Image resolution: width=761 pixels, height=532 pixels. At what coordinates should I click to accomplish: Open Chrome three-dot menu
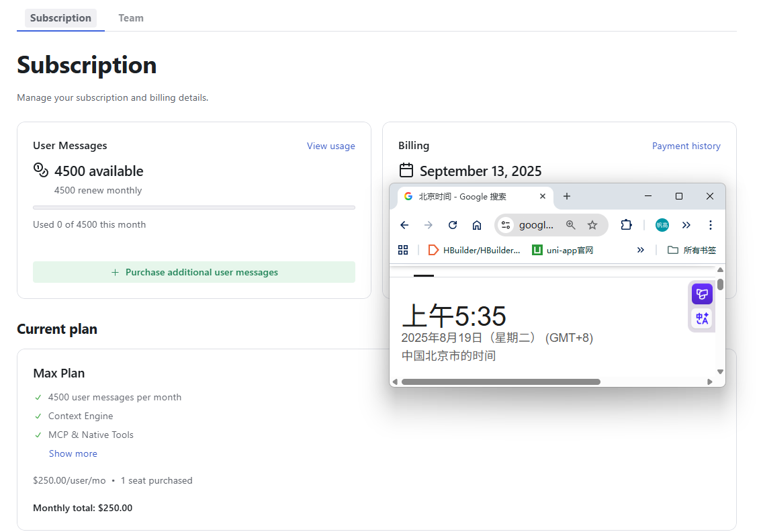pos(710,225)
